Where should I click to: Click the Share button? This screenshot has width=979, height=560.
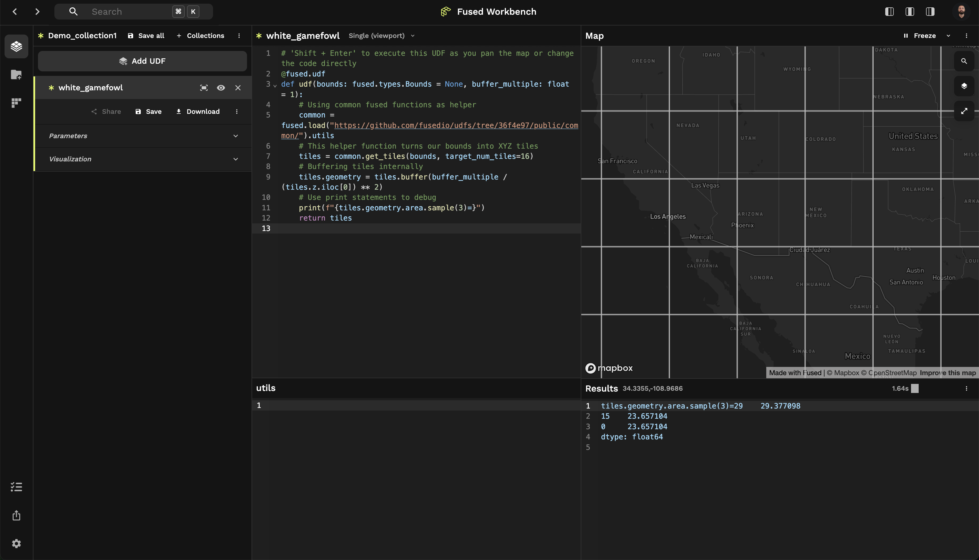pyautogui.click(x=106, y=112)
